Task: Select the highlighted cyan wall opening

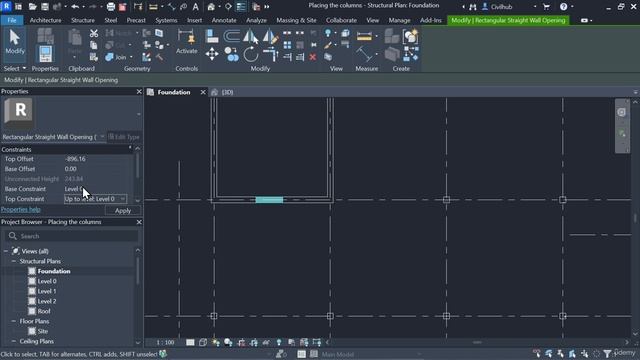Action: point(269,200)
